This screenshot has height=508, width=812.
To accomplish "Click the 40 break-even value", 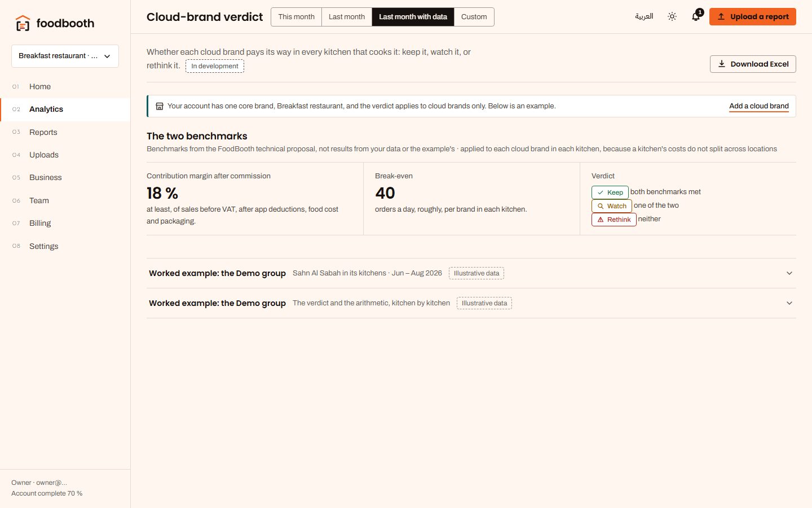I will [385, 193].
